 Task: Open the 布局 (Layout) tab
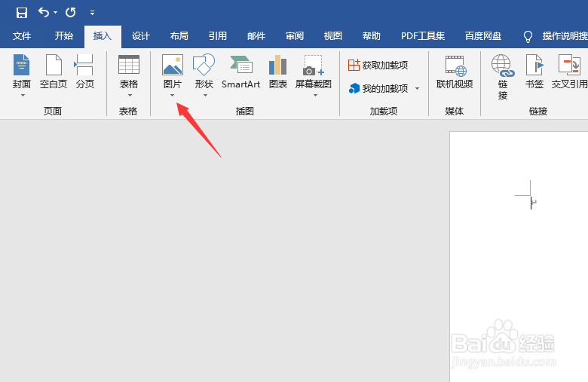[179, 36]
